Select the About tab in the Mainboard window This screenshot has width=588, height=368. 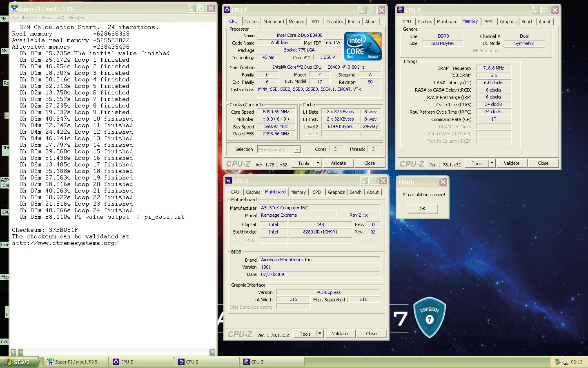(373, 192)
